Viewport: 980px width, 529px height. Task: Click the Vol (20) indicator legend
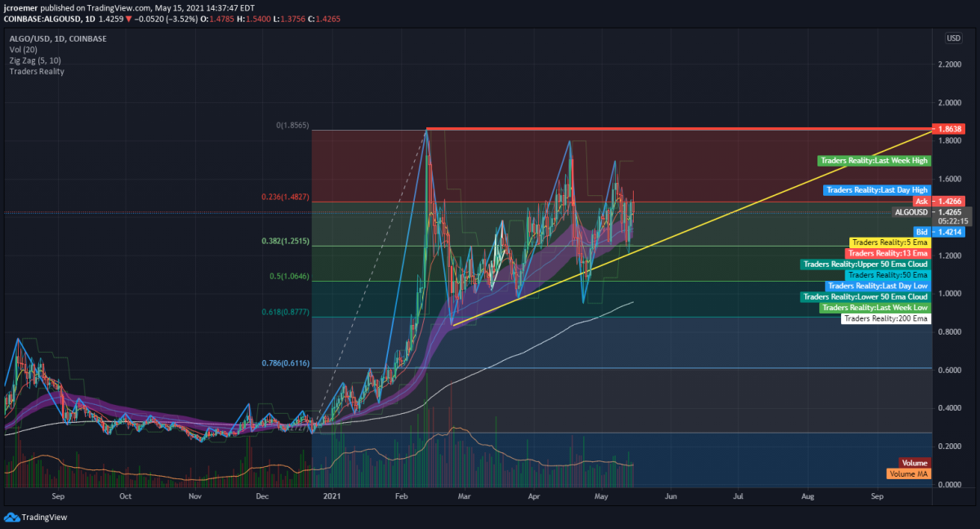(x=24, y=50)
